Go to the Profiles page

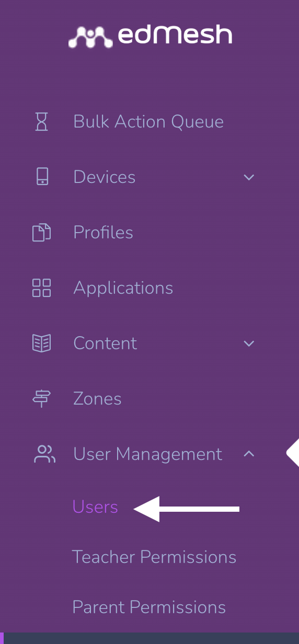(x=103, y=233)
